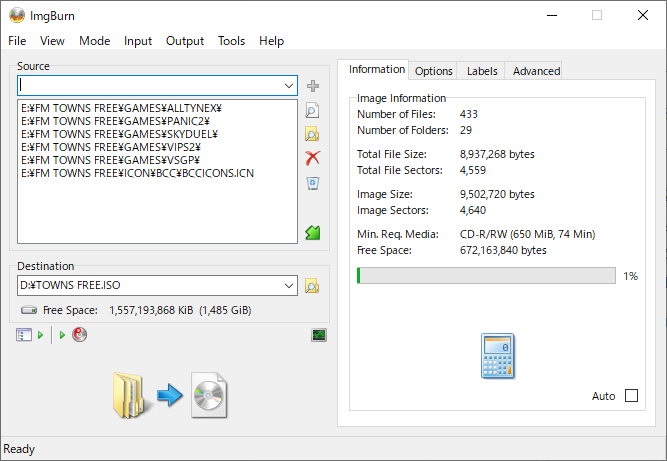Image resolution: width=667 pixels, height=461 pixels.
Task: Select the PANIC2¥ source entry
Action: (x=116, y=121)
